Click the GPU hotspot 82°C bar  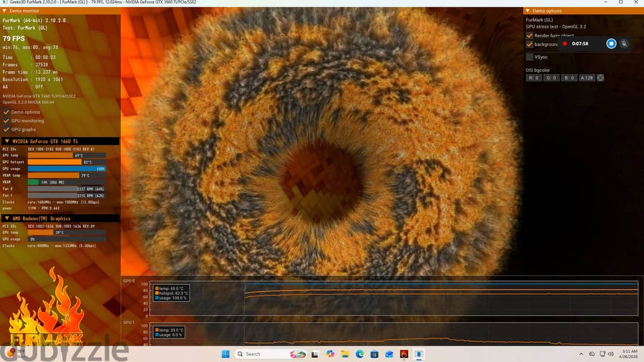(x=66, y=162)
